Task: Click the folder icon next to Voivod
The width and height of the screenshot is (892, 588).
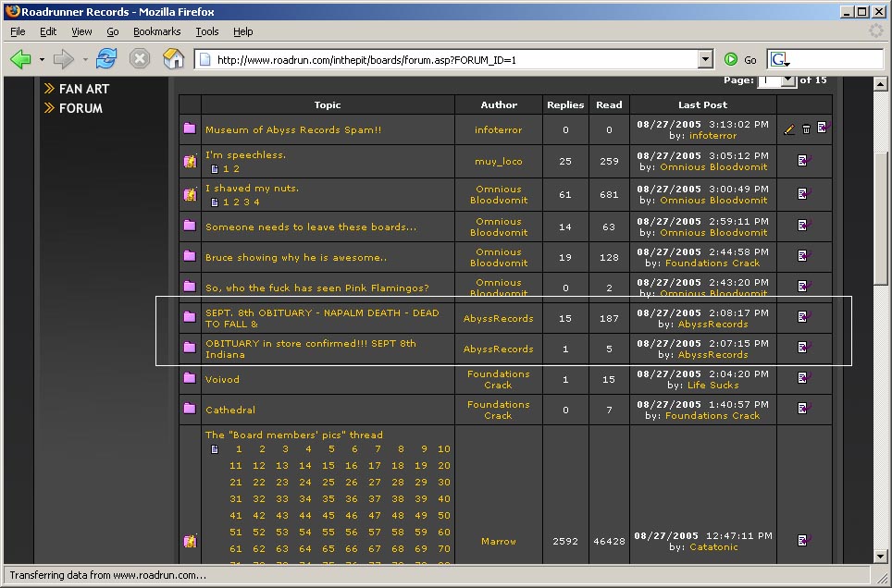Action: coord(190,378)
